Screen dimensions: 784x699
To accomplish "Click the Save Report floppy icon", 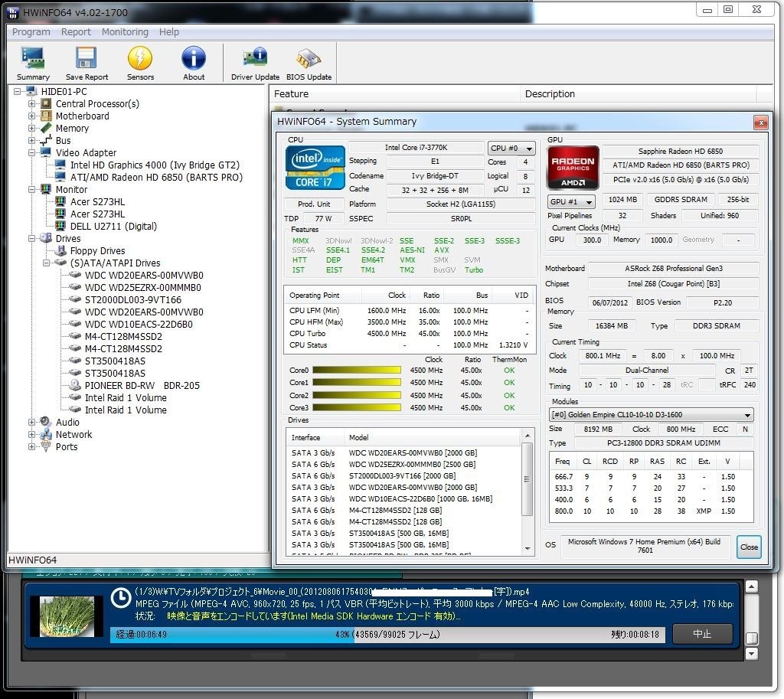I will (86, 58).
